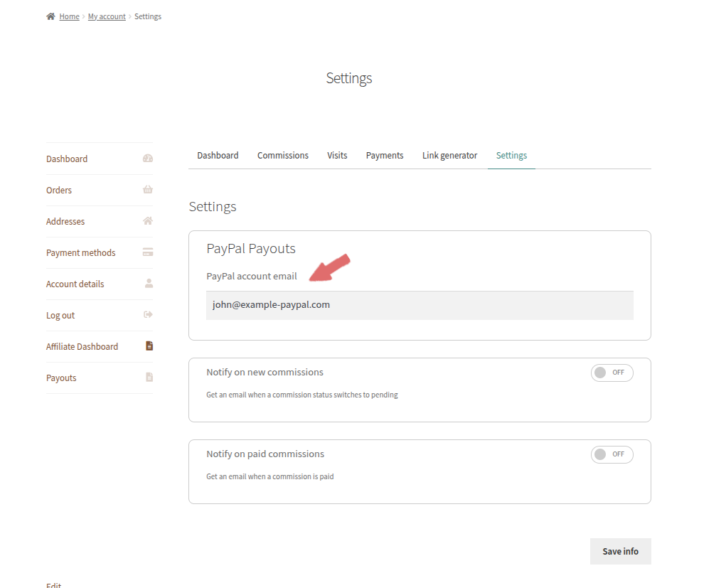This screenshot has height=588, width=726.
Task: Click the Account details person icon
Action: pyautogui.click(x=149, y=284)
